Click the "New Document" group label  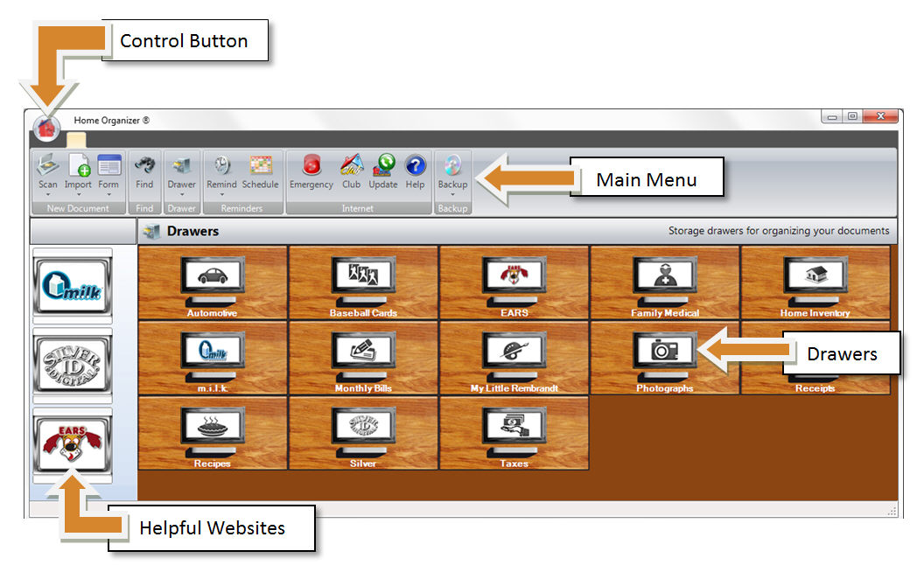tap(78, 208)
